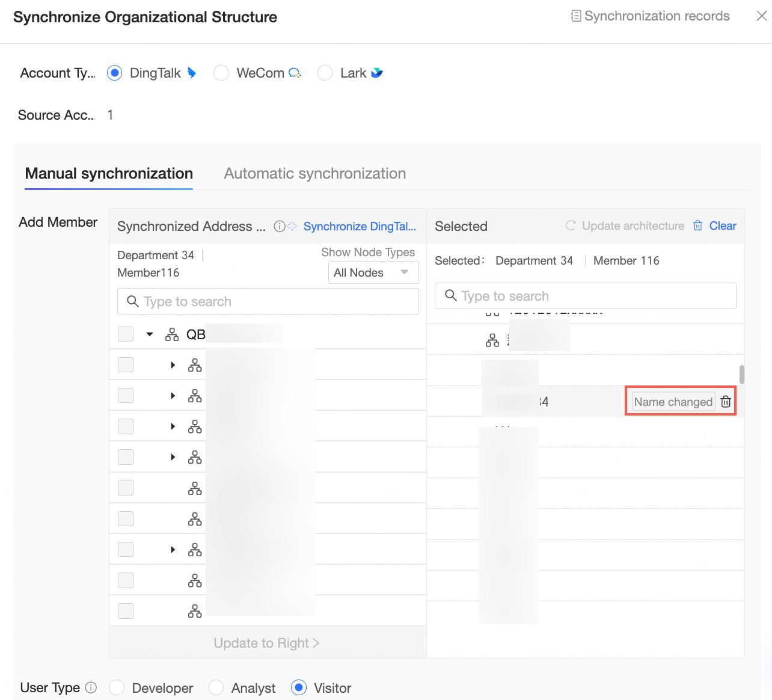Open the Manual synchronization tab
772x700 pixels.
(109, 173)
